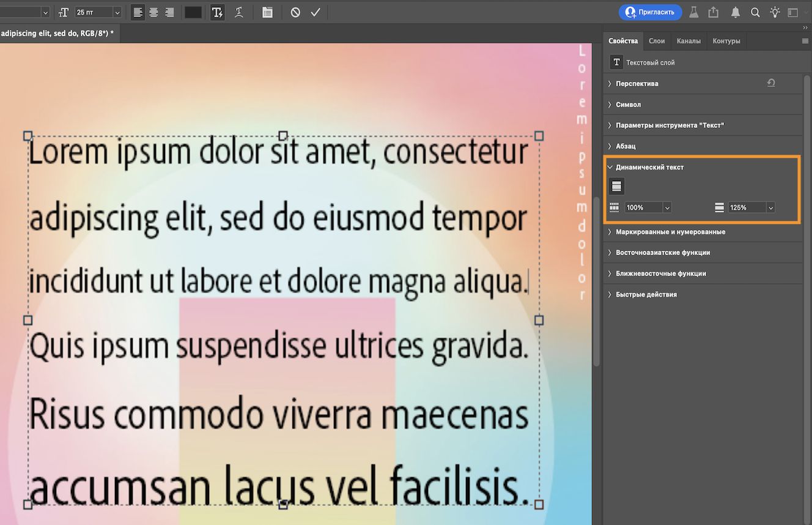Open the Каналы tab
812x525 pixels.
pos(689,40)
